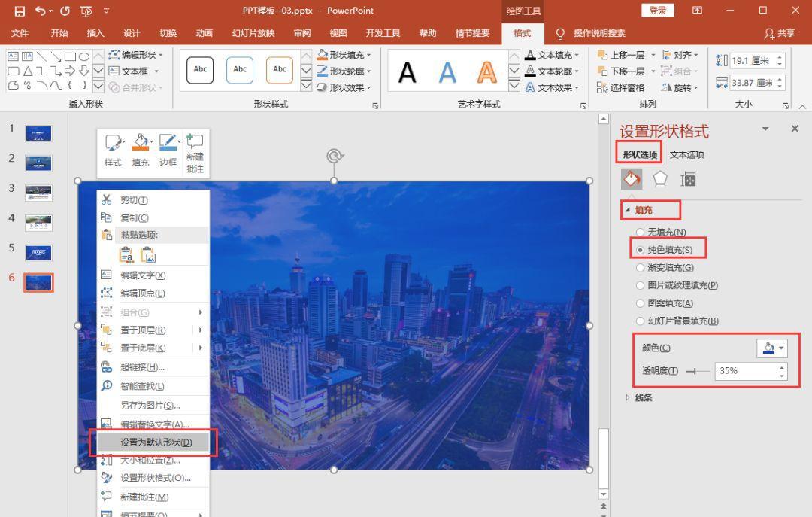Switch to 文本选项 tab
The image size is (812, 517).
686,154
